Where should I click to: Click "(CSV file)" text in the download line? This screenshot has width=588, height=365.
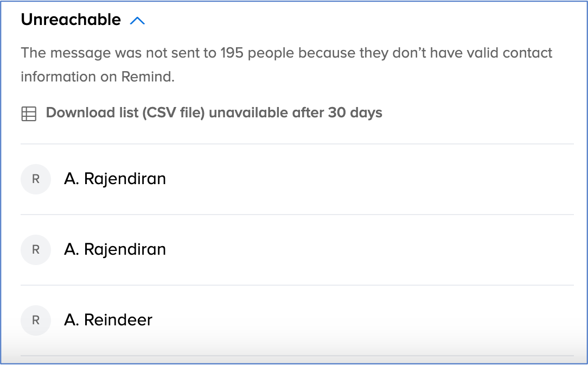[x=174, y=113]
